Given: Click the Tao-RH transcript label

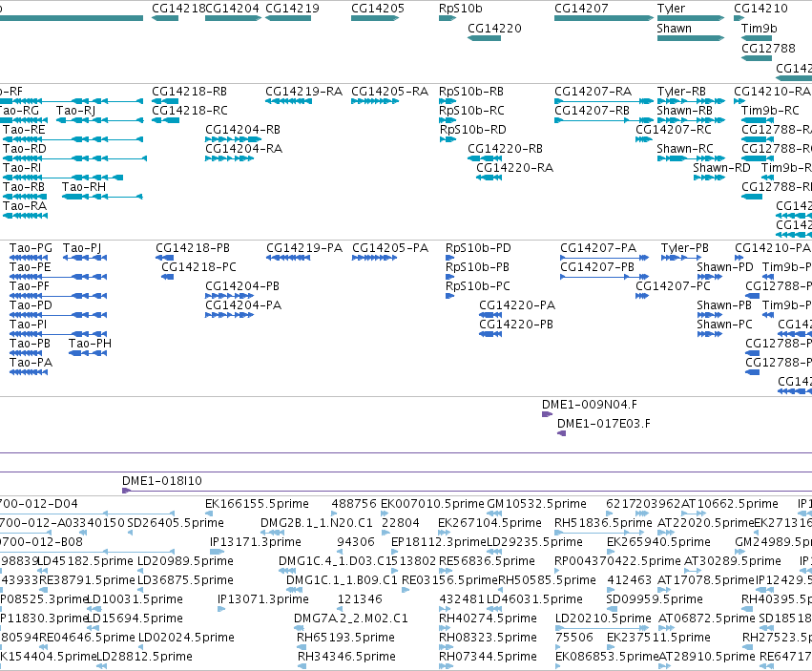Looking at the screenshot, I should [83, 187].
